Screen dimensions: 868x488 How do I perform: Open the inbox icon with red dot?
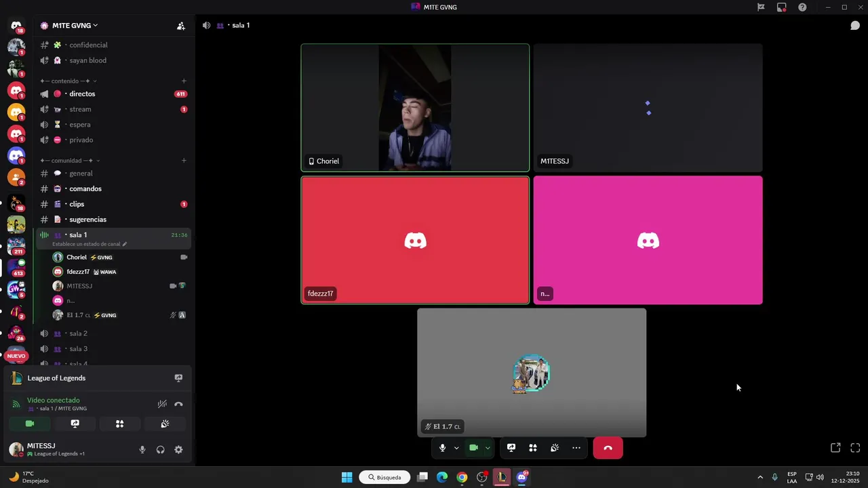(782, 7)
